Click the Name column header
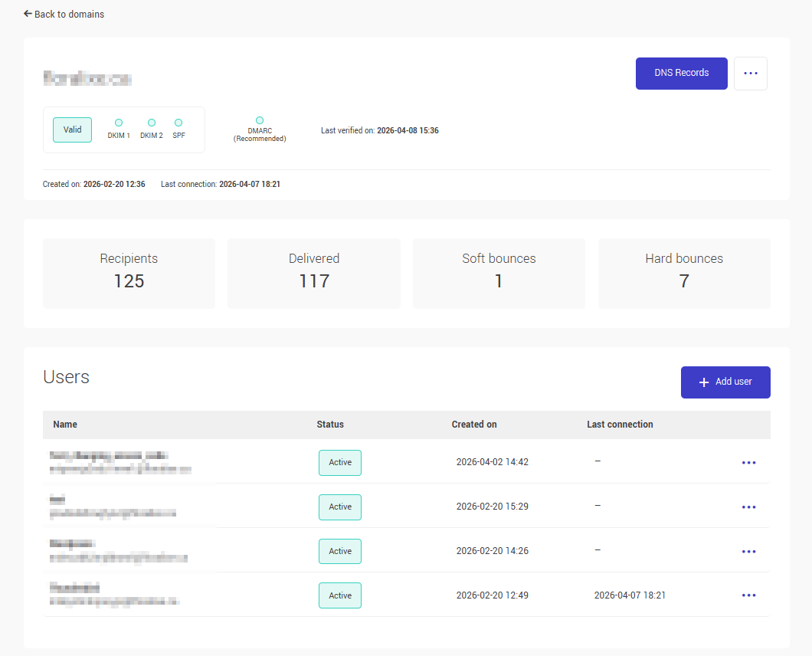812x656 pixels. coord(65,424)
